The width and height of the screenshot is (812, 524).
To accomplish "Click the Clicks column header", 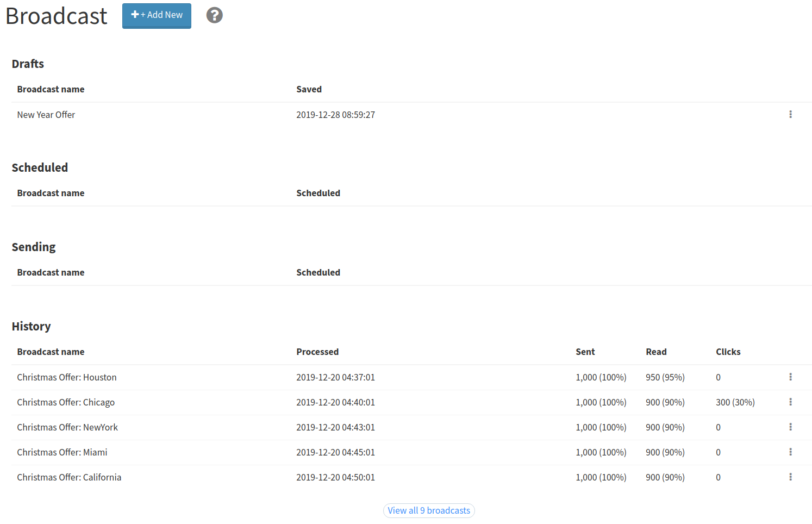I will pos(728,352).
